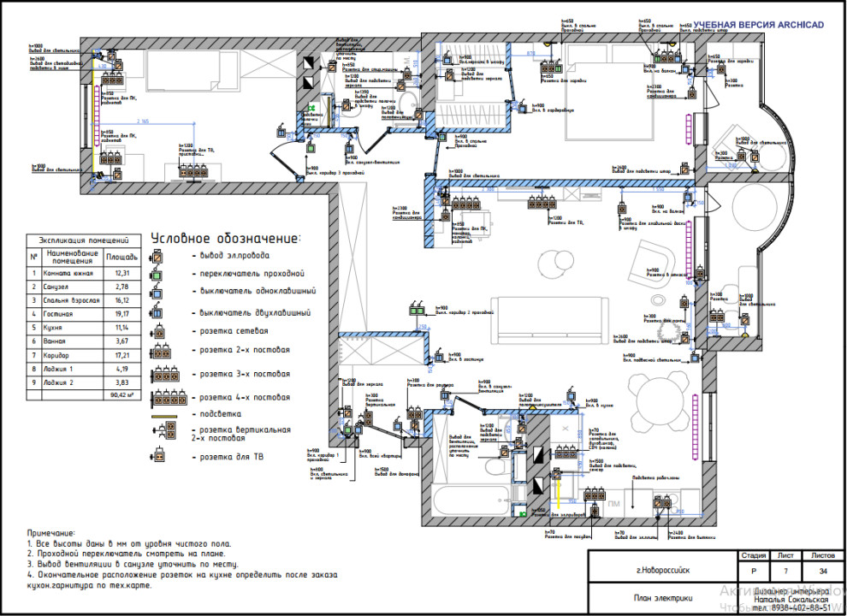Click the 3-gang socket legend symbol
Viewport: 847px width, 616px height.
click(x=165, y=374)
